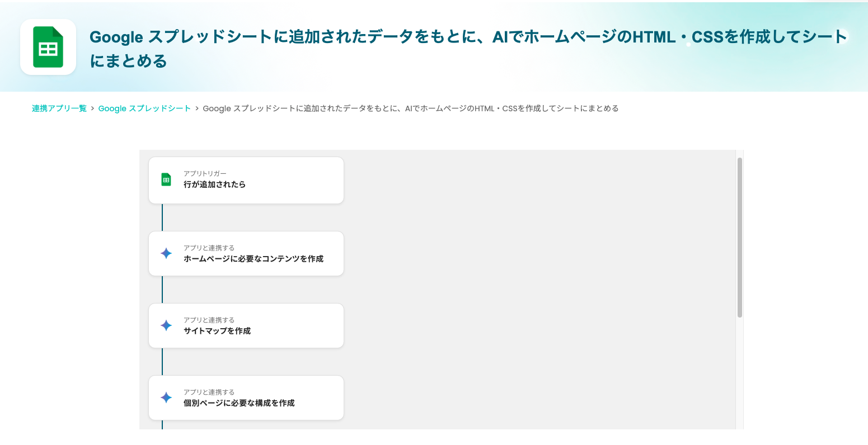Click the sparkle icon beside サイトマップを作成
Image resolution: width=868 pixels, height=445 pixels.
point(166,325)
